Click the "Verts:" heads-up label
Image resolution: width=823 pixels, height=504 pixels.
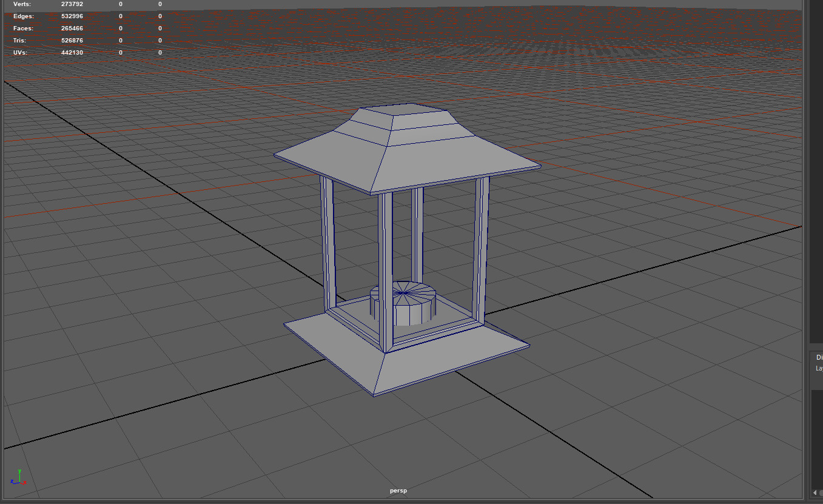pos(22,4)
